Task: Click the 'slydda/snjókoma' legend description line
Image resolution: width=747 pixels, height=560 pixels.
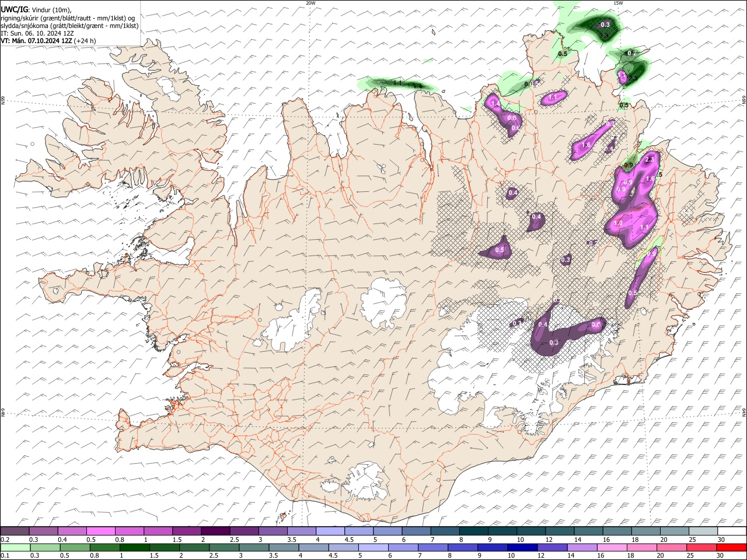Action: 69,26
